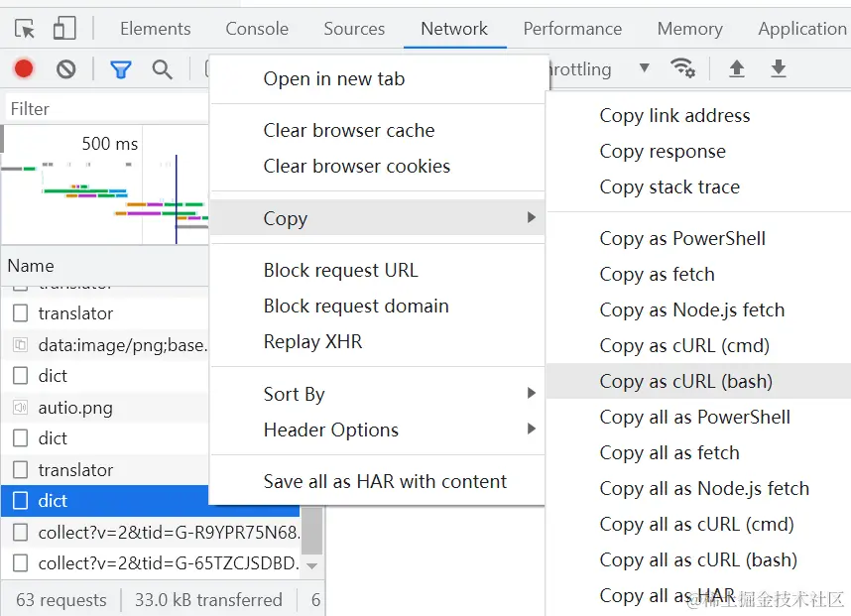The width and height of the screenshot is (851, 616).
Task: Expand the Header Options submenu
Action: (377, 430)
